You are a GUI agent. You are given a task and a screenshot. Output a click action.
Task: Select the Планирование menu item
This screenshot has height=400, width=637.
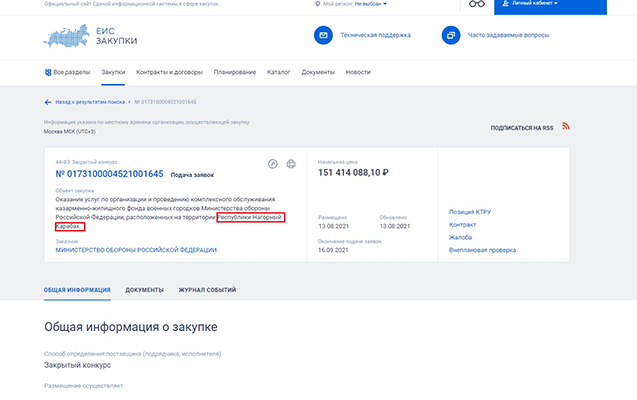click(x=235, y=72)
